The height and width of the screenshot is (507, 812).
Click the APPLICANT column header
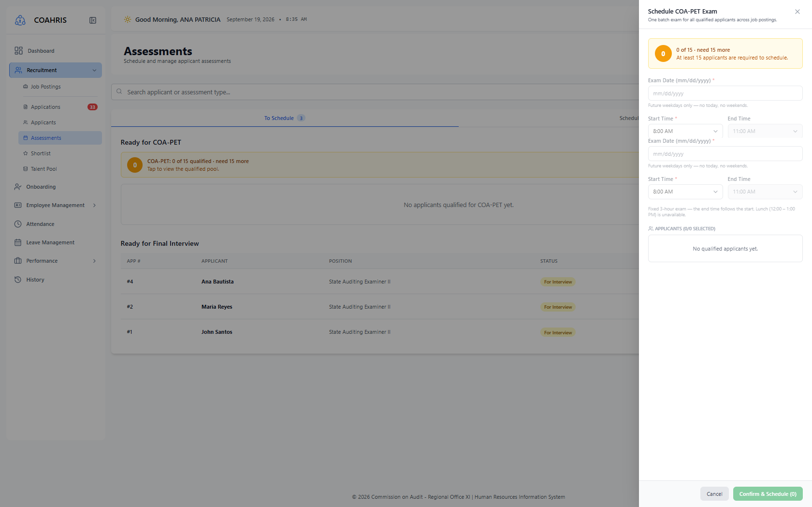click(x=215, y=261)
